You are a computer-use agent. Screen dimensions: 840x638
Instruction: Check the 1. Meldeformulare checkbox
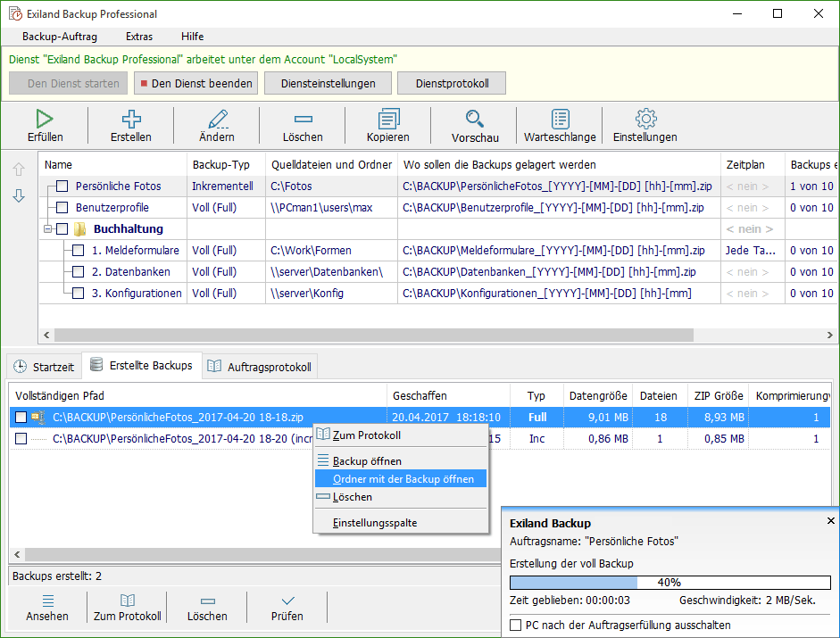click(x=79, y=250)
